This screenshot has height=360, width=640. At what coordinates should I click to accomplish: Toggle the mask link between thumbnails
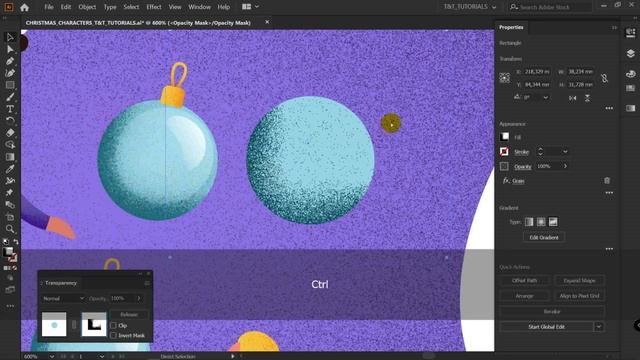click(74, 325)
